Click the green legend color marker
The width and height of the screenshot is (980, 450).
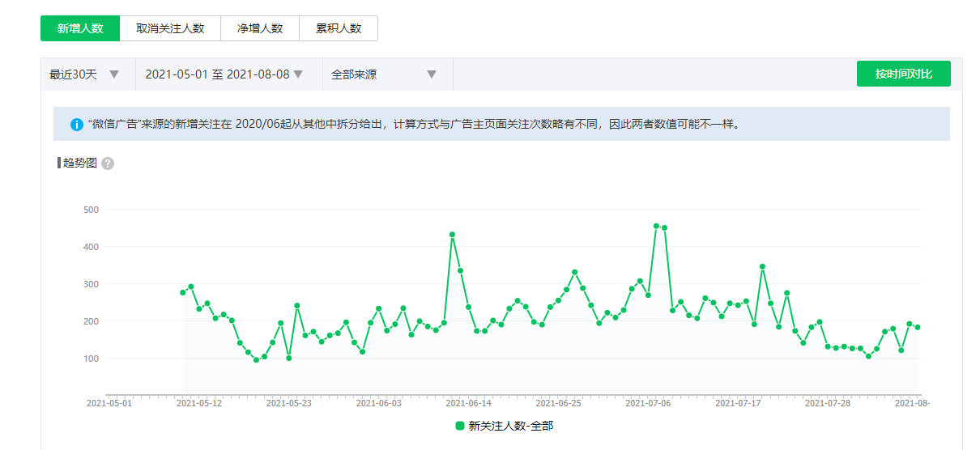click(x=460, y=426)
